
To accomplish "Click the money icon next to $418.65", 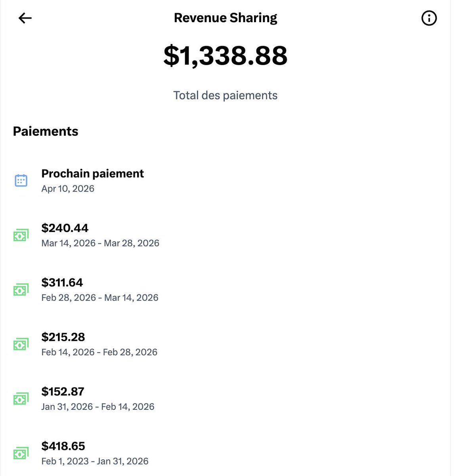I will tap(21, 453).
